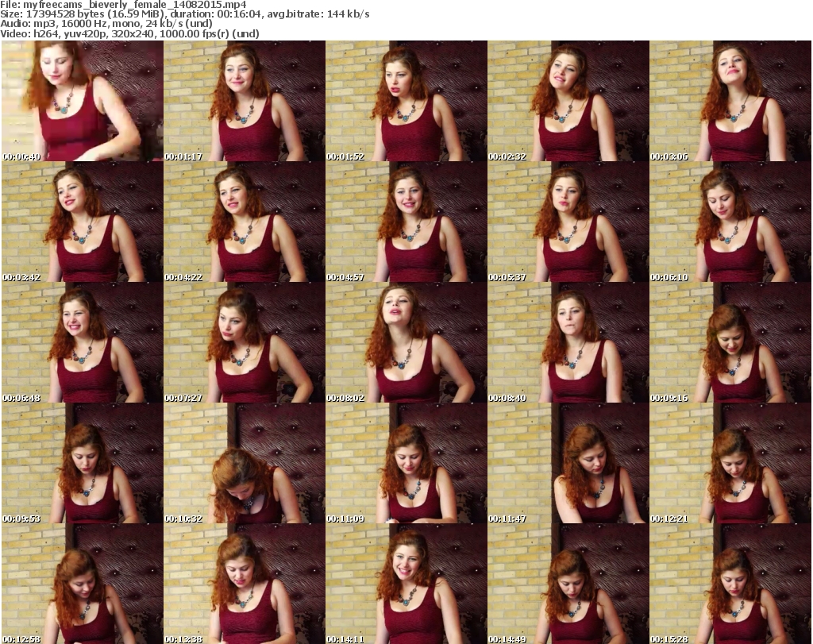Click the thumbnail at 00:15:28
The height and width of the screenshot is (644, 813).
point(730,584)
